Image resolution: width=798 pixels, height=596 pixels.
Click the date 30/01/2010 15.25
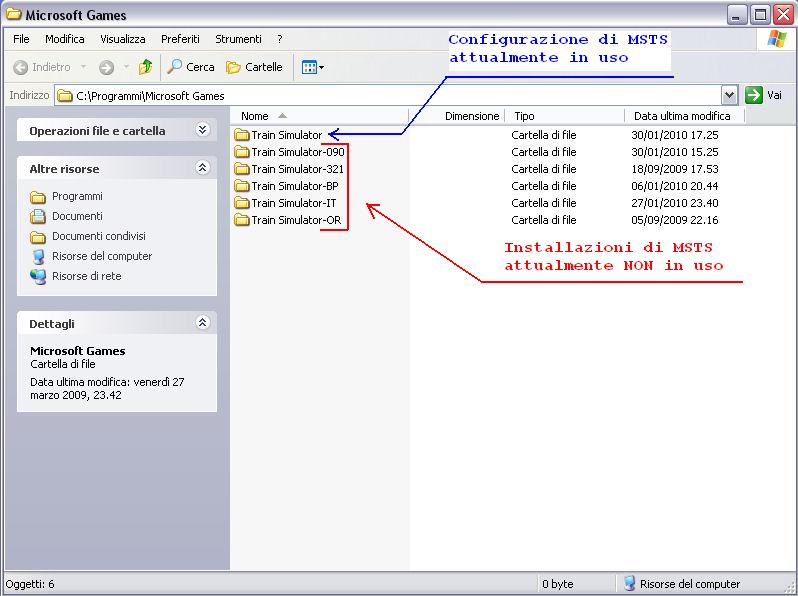coord(675,152)
